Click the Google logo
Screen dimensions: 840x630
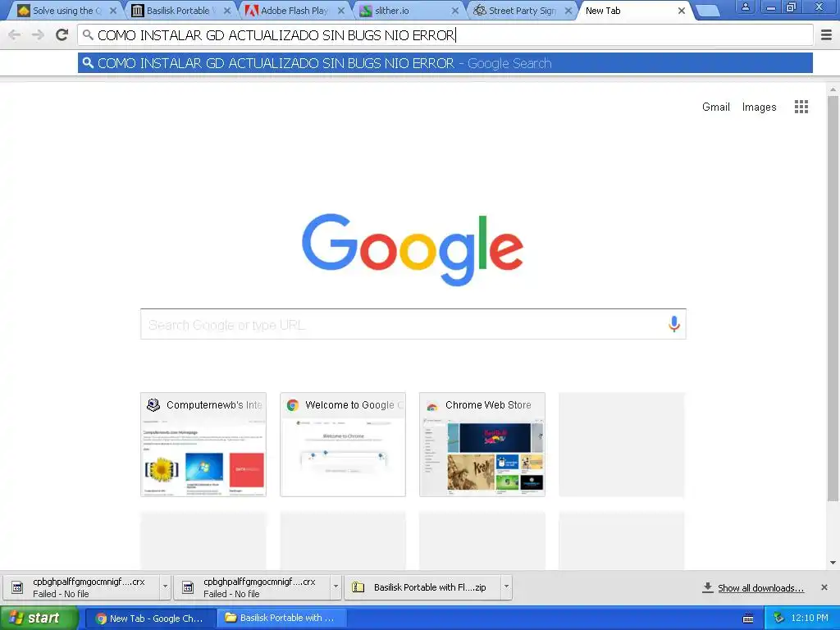(x=413, y=249)
